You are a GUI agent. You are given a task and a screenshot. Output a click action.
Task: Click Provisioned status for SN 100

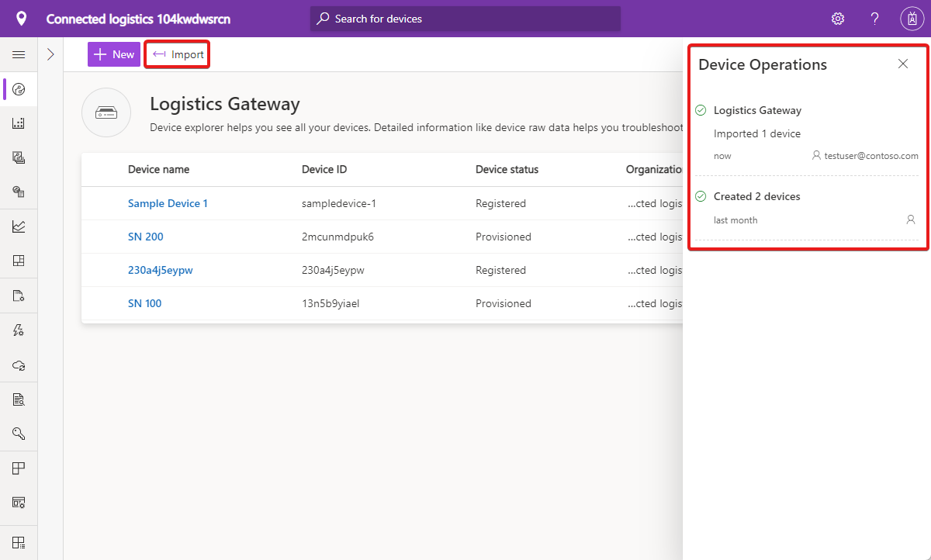pos(504,303)
